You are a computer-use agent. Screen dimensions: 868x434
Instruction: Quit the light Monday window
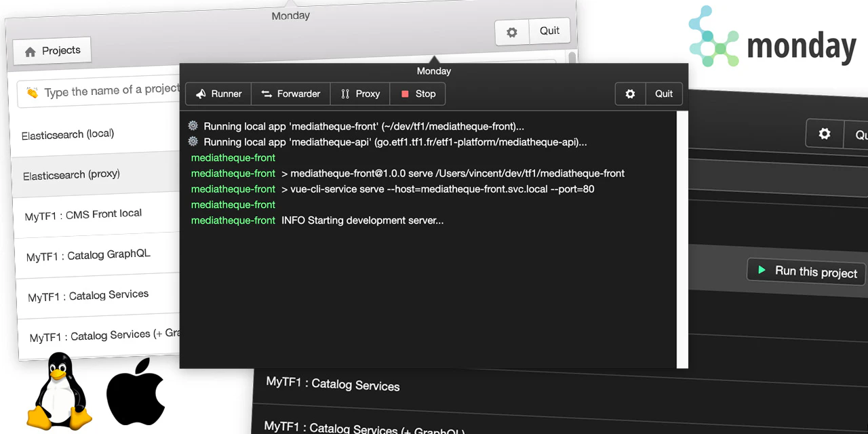(x=549, y=31)
